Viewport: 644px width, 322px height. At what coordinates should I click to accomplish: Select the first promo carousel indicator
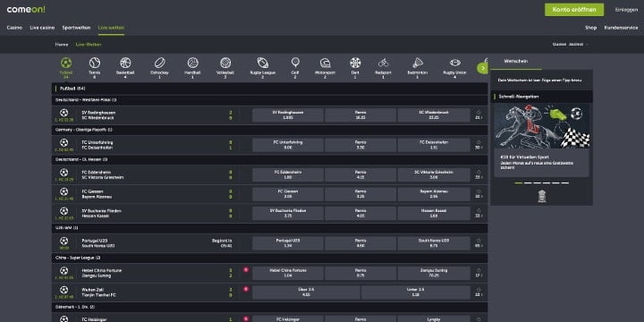tap(518, 182)
